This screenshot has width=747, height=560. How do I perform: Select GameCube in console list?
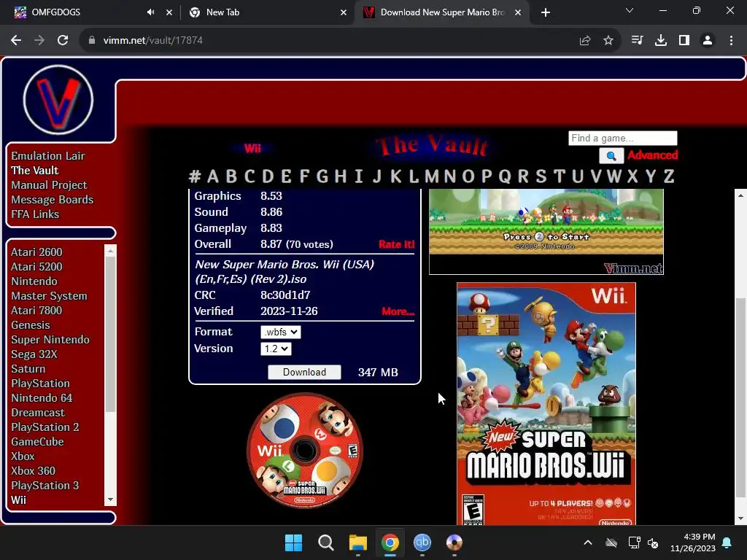coord(37,442)
